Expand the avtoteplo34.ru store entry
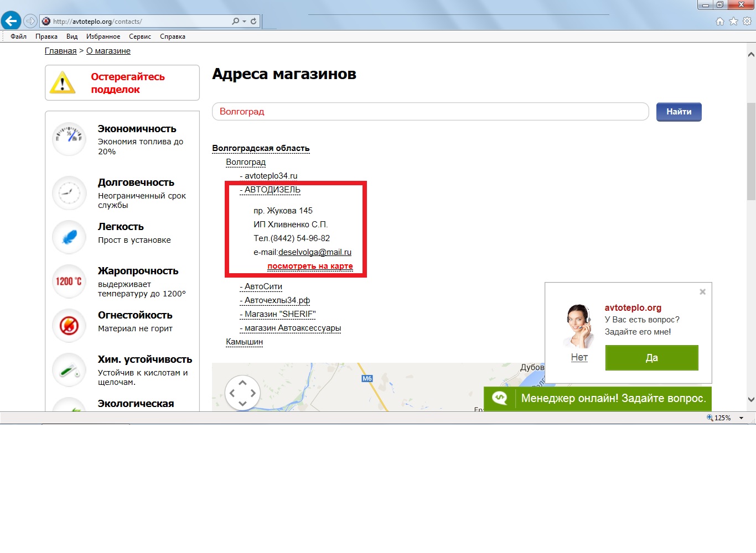 [268, 176]
